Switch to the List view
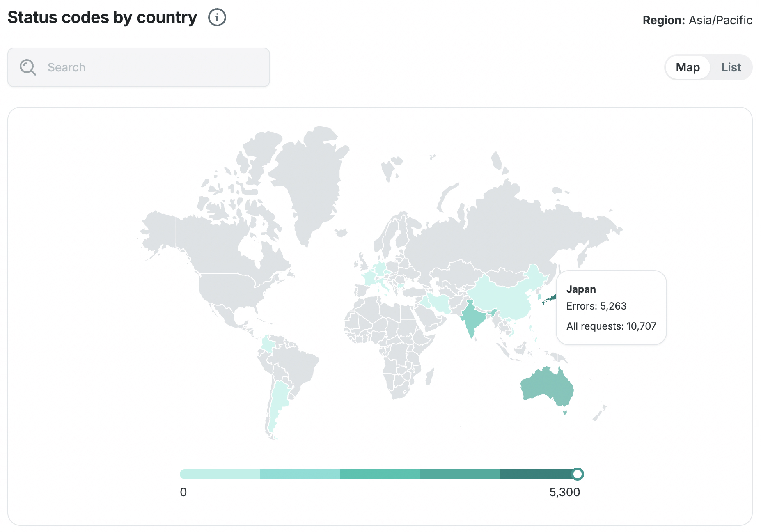 (x=731, y=67)
